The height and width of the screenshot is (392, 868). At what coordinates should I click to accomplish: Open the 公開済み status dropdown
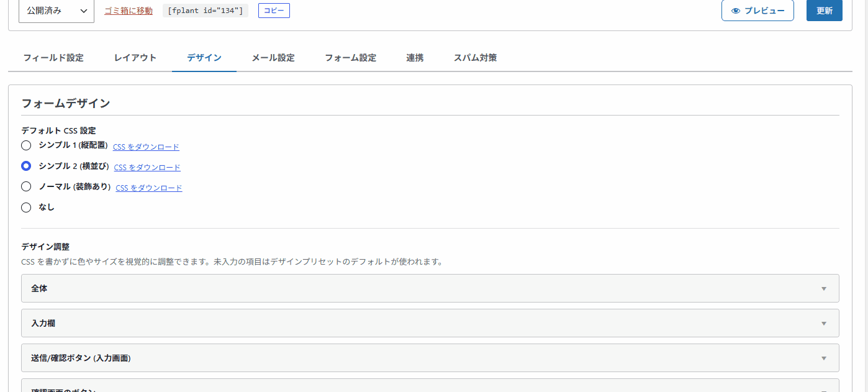point(57,11)
